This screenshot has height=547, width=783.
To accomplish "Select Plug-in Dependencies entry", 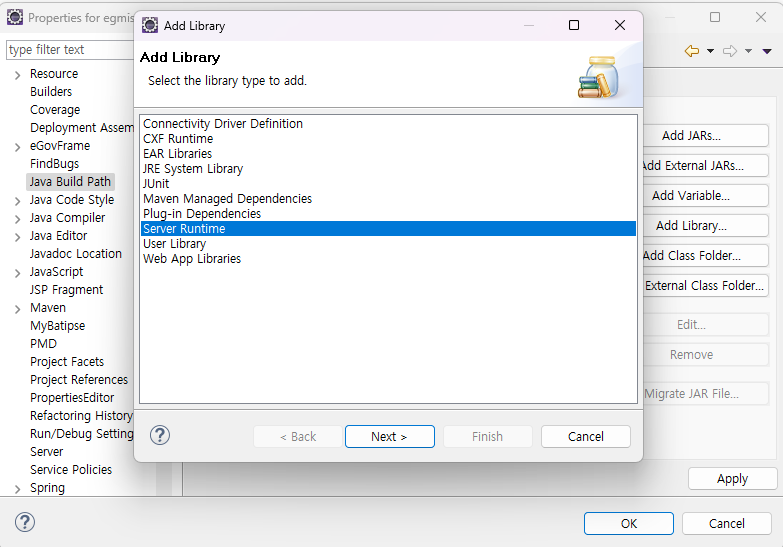I will [x=389, y=213].
